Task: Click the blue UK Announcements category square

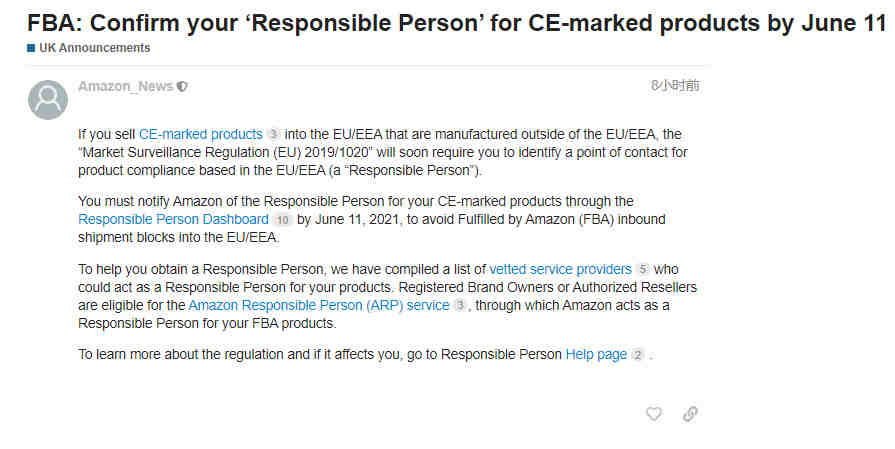Action: (x=31, y=48)
